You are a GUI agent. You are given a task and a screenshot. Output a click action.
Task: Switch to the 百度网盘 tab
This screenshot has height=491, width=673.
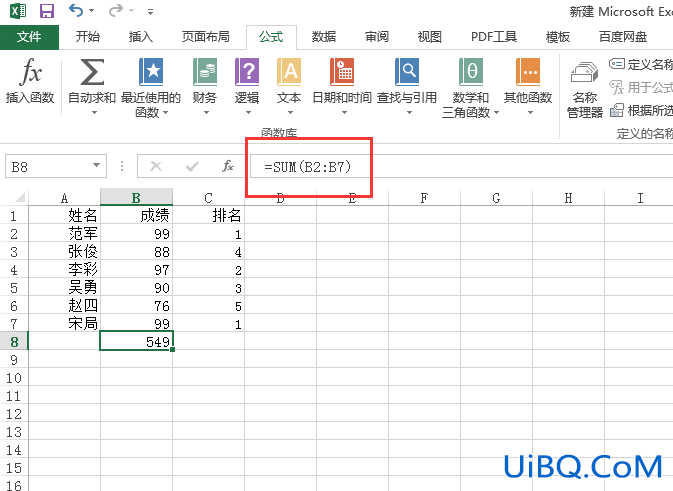click(623, 37)
